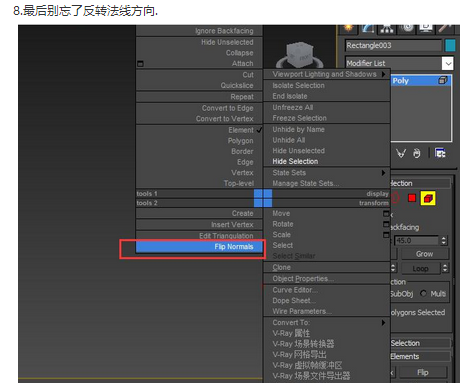Click the Rectangle003 object name field
Viewport: 466px width, 383px height.
click(393, 45)
